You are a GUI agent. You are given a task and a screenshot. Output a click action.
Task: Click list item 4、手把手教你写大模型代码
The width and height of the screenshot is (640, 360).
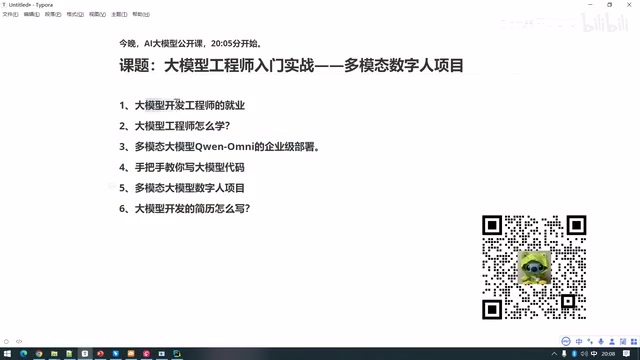(182, 167)
